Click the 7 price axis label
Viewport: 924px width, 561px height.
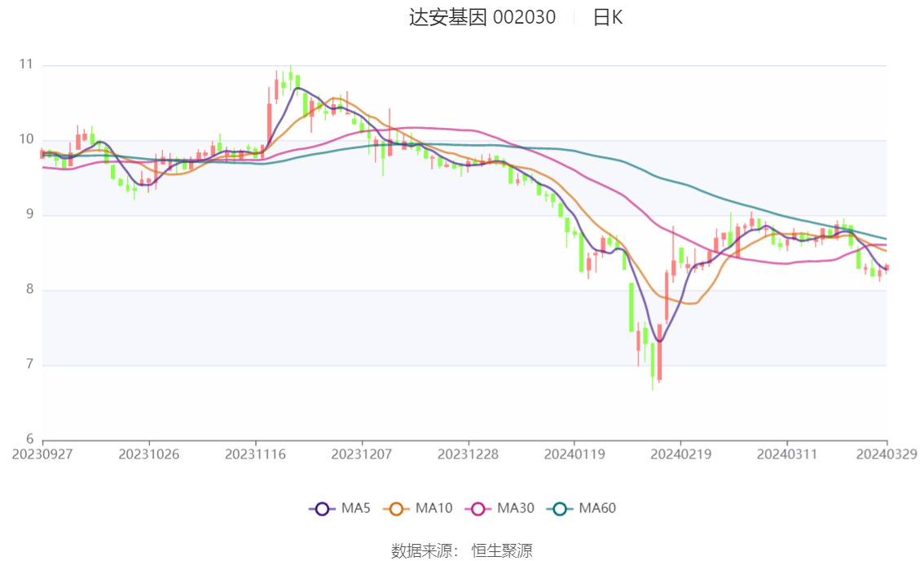(29, 365)
